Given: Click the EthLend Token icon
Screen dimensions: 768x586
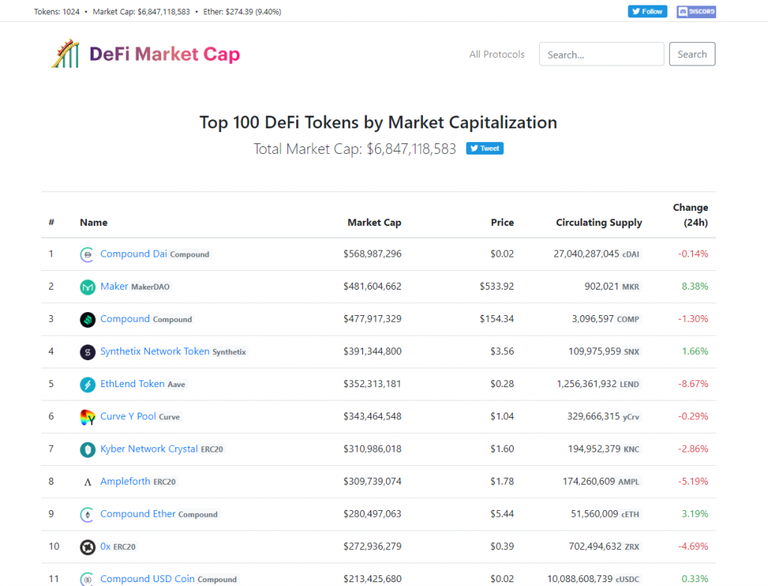Looking at the screenshot, I should [87, 385].
